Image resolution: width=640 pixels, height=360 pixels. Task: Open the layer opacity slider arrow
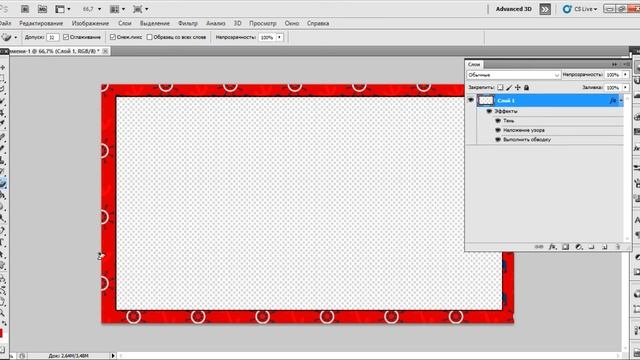(625, 75)
